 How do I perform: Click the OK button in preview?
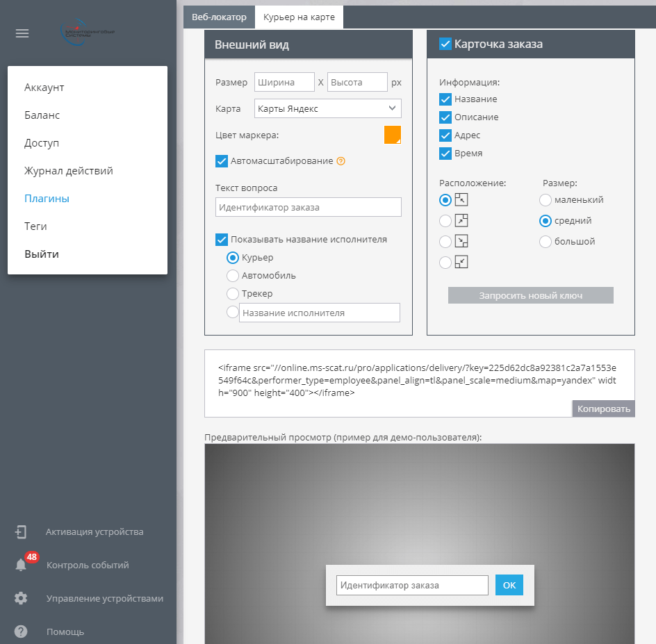coord(509,586)
